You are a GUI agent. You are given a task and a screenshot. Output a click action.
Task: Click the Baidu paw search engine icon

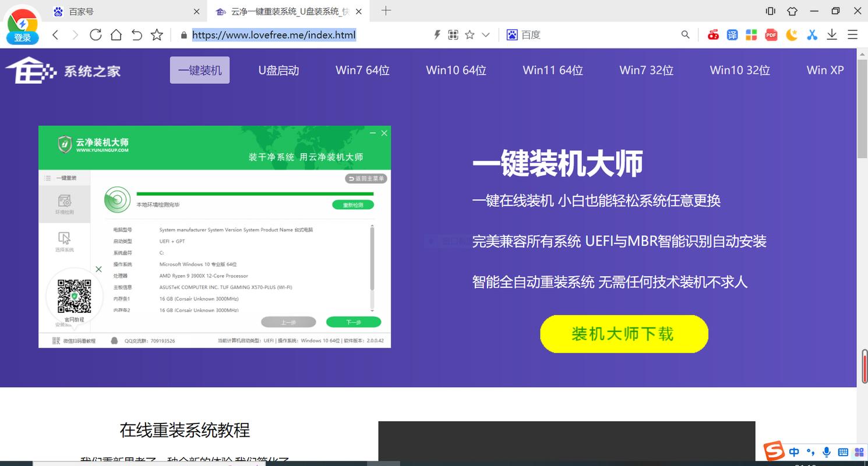(512, 35)
